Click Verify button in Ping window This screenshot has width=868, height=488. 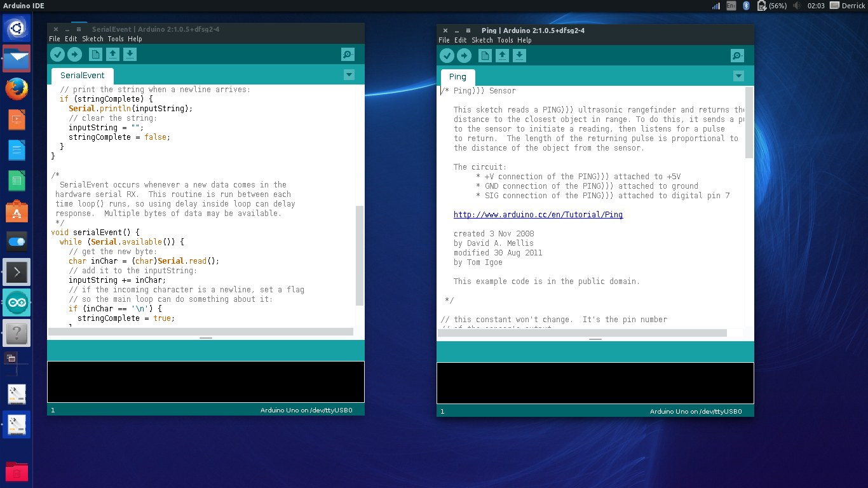coord(447,56)
